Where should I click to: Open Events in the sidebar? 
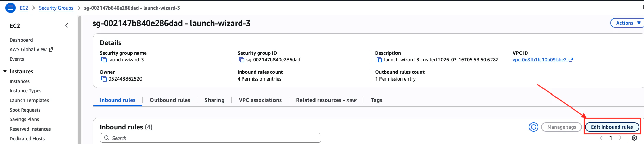[x=17, y=59]
